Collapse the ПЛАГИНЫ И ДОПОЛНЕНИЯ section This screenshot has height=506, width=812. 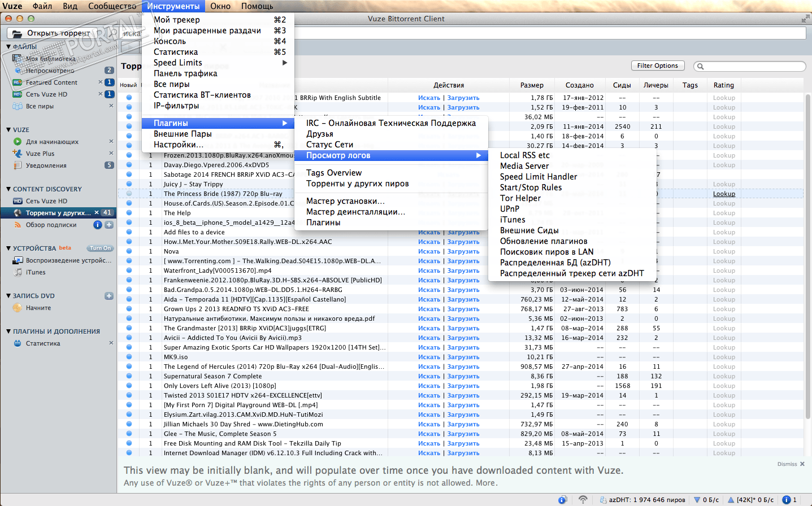pos(8,331)
